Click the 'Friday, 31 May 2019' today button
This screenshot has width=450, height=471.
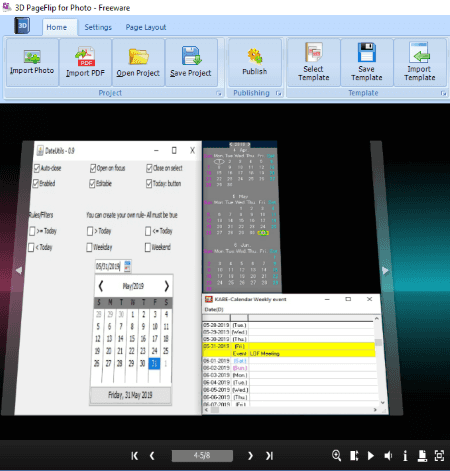pos(130,395)
